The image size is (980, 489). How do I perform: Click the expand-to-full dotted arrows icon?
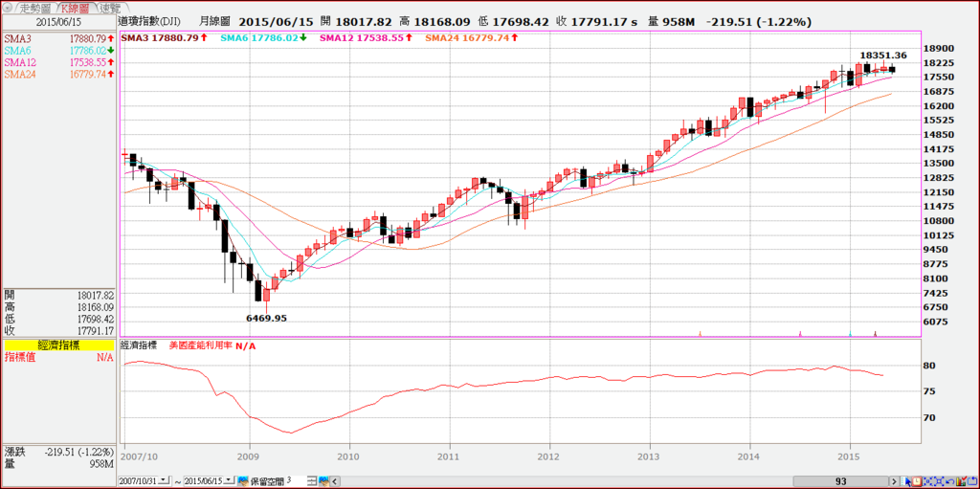coord(939,481)
